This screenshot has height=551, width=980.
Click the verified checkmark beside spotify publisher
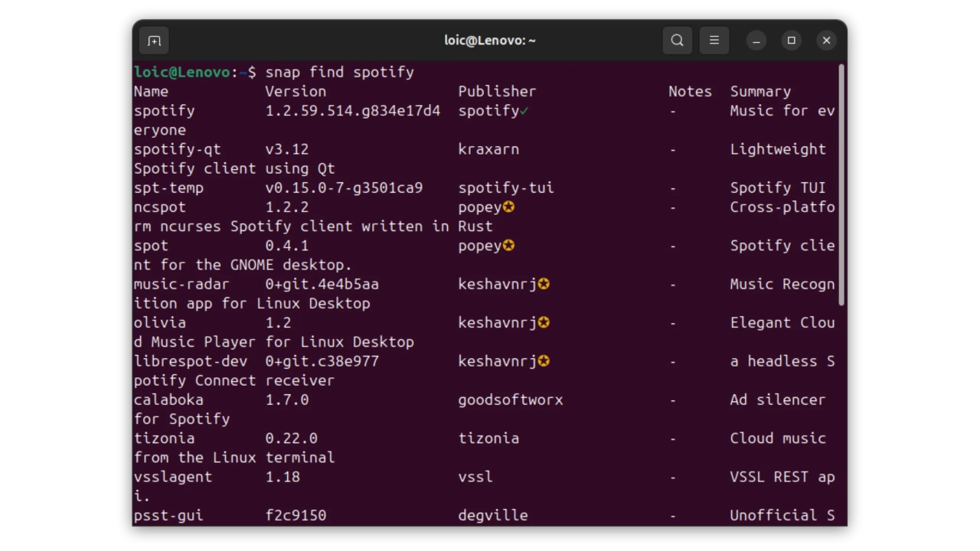pos(524,111)
